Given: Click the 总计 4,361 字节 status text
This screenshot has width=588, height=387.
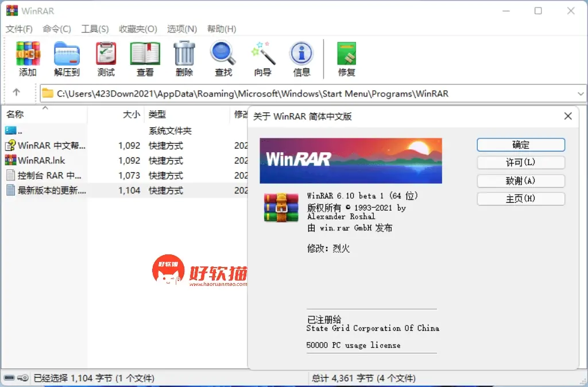Looking at the screenshot, I should point(363,378).
